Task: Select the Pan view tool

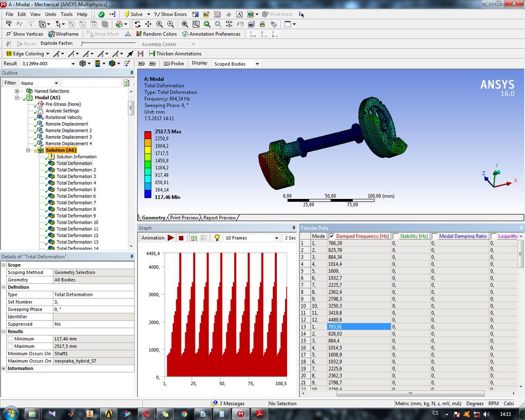Action: (x=148, y=24)
